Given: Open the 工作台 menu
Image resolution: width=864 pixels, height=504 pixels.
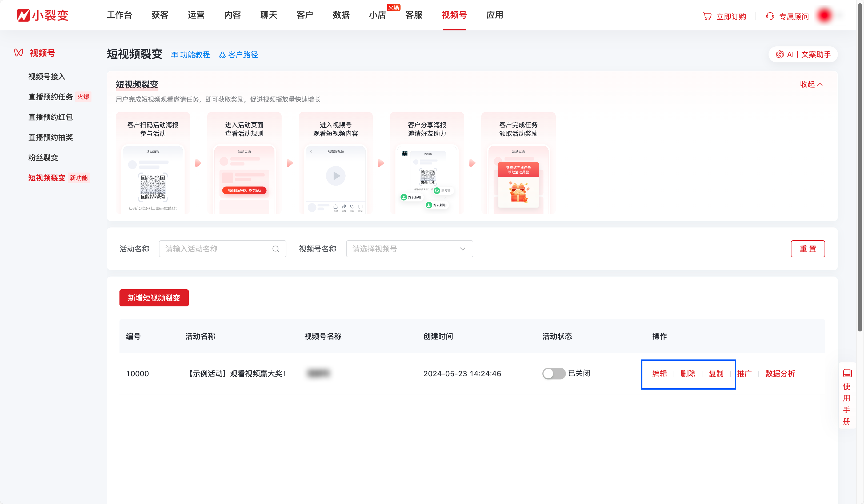Looking at the screenshot, I should 119,15.
